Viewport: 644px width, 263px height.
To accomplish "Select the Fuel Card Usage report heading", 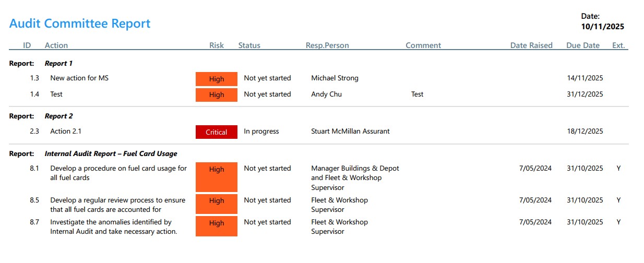I will pyautogui.click(x=111, y=153).
